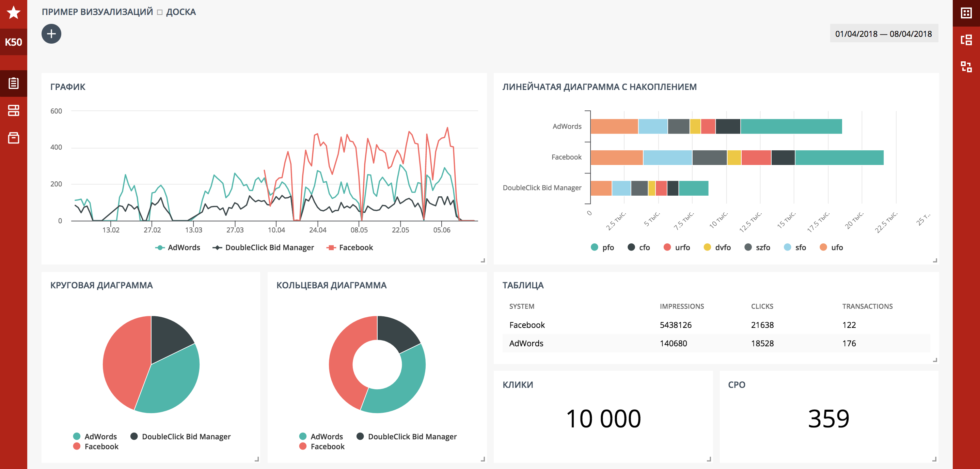Click resize handle of КЛИКИ widget
980x469 pixels.
709,459
